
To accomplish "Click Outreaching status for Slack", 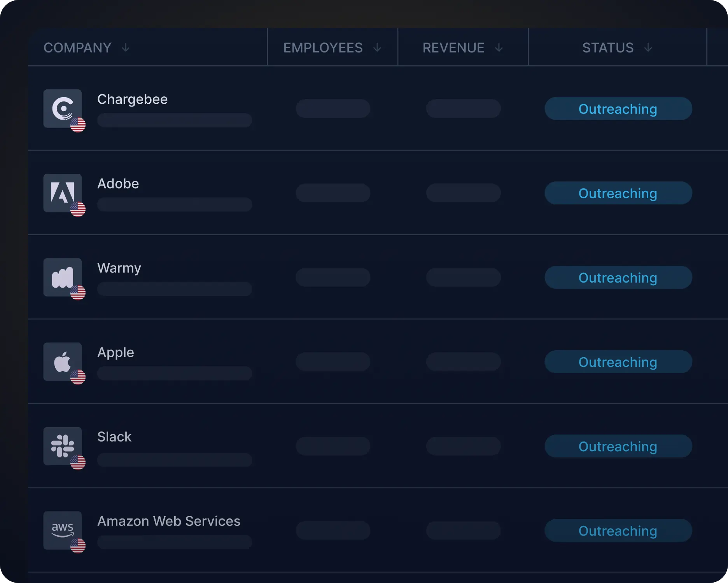I will click(x=618, y=446).
